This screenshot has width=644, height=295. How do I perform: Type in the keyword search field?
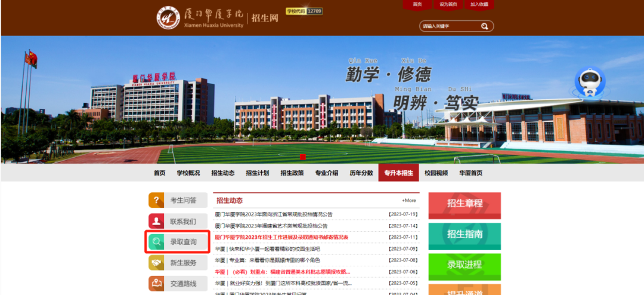(450, 26)
